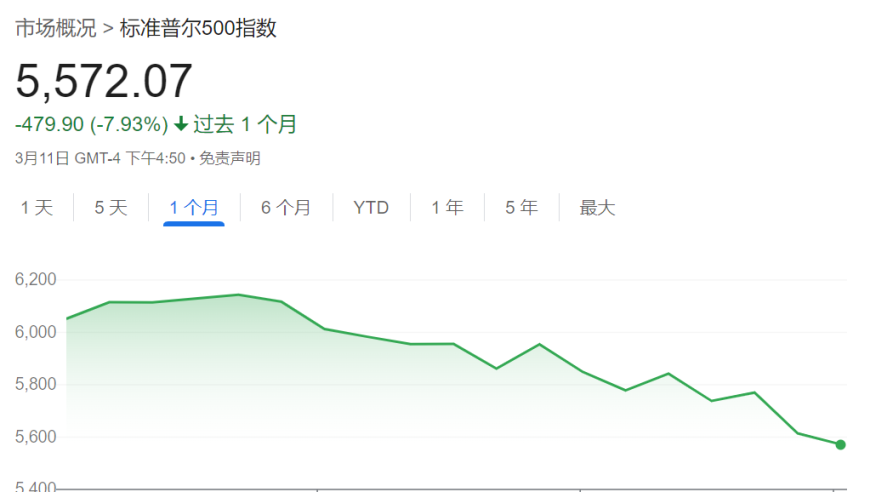The width and height of the screenshot is (870, 492).
Task: Select the 1 天 time range tab
Action: 37,208
